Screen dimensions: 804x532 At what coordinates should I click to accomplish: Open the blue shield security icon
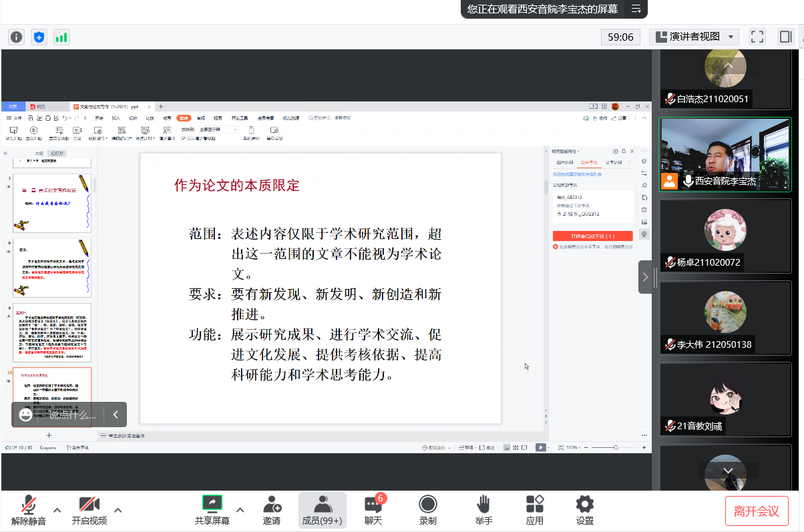coord(39,37)
